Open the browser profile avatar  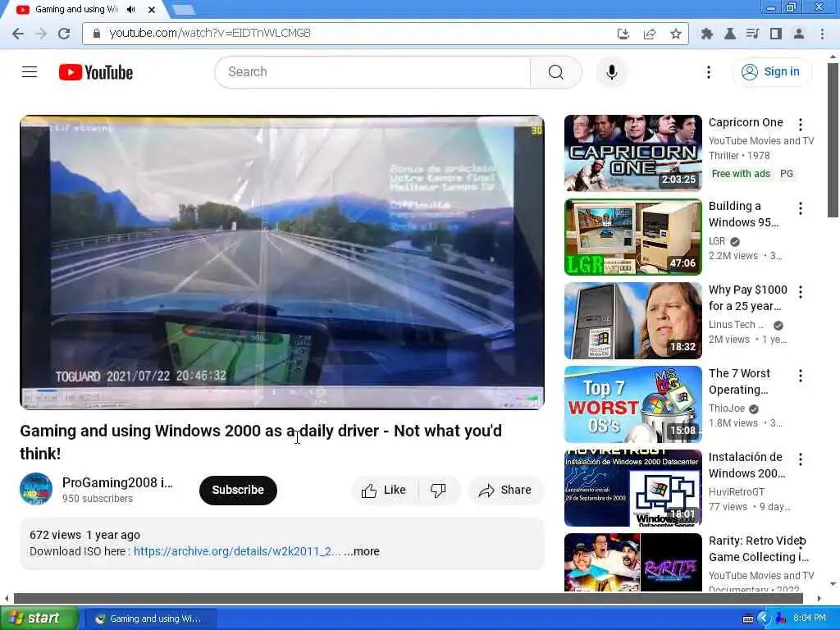pos(799,34)
